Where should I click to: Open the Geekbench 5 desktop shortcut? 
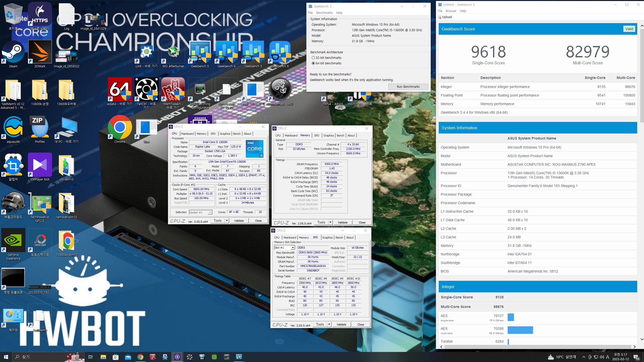click(253, 54)
